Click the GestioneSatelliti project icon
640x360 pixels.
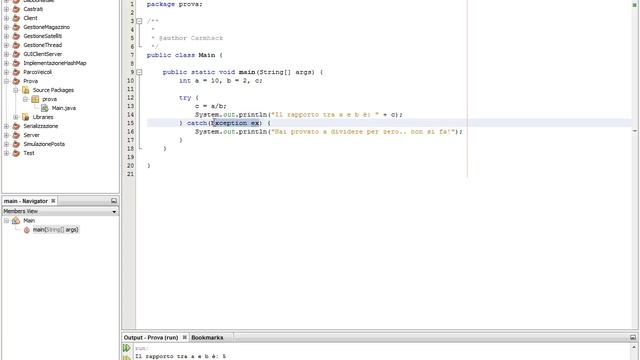coord(16,36)
